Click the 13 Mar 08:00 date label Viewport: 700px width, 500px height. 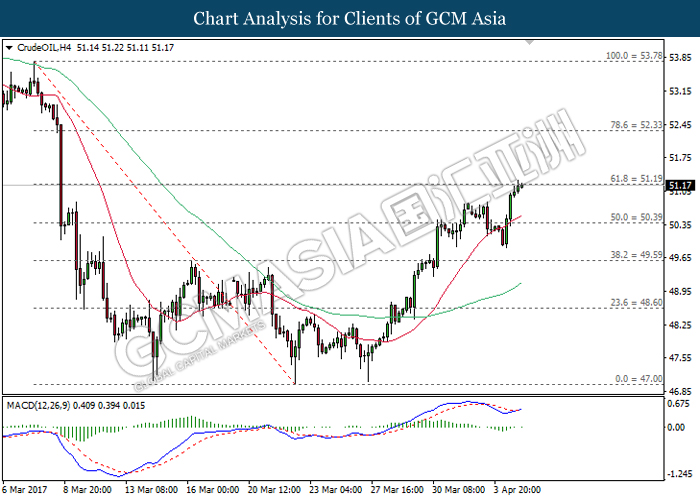tap(151, 490)
